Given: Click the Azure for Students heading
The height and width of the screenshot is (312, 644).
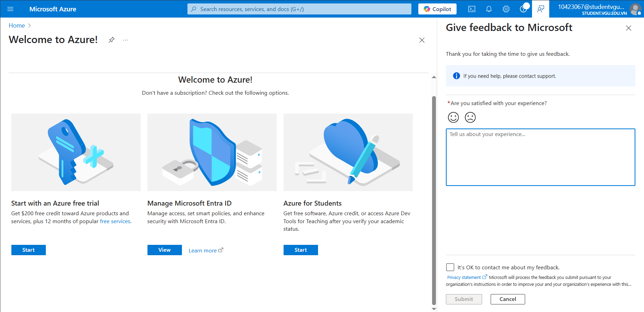Looking at the screenshot, I should tap(313, 203).
